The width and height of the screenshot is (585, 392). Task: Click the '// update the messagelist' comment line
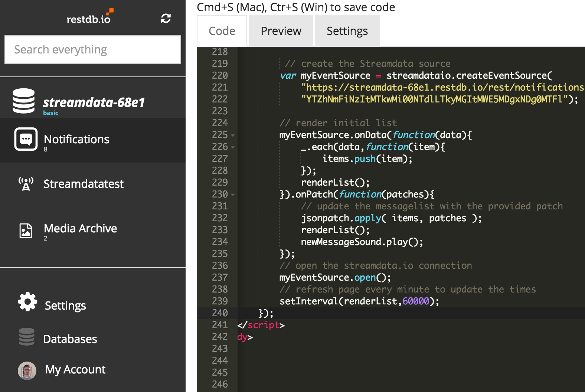[x=432, y=206]
